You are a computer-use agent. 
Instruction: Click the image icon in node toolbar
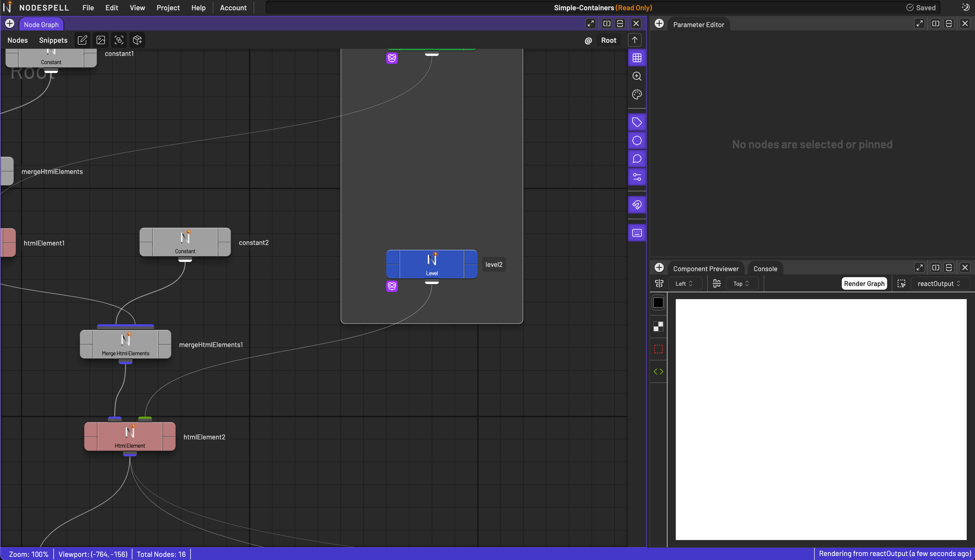[x=101, y=40]
